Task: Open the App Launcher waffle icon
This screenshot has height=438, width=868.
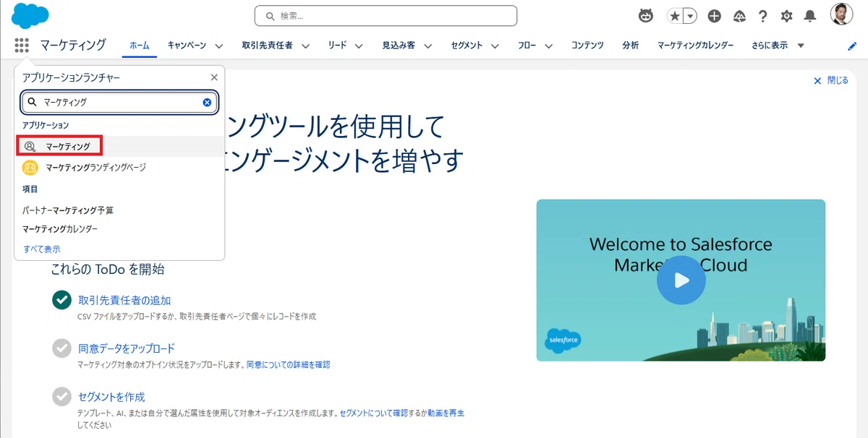Action: pyautogui.click(x=22, y=46)
